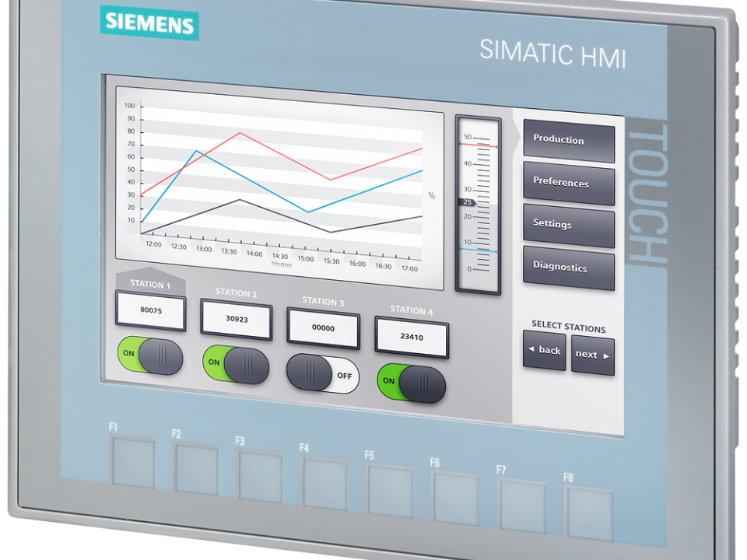747x560 pixels.
Task: Tap the F7 function key
Action: coord(522,507)
